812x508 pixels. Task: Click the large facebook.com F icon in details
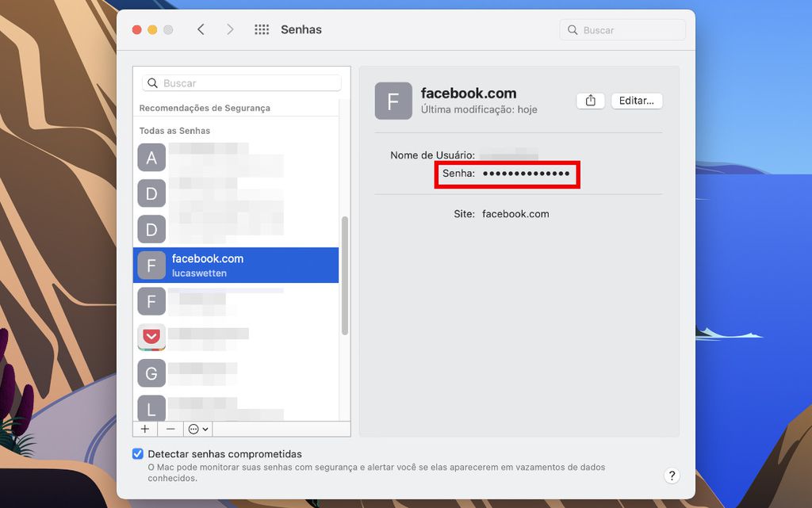point(393,101)
